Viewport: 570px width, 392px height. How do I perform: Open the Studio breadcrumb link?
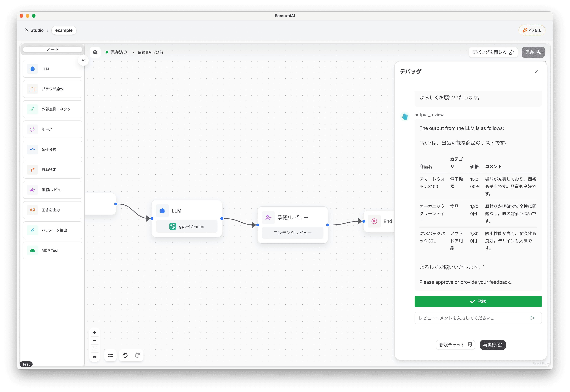click(x=34, y=30)
